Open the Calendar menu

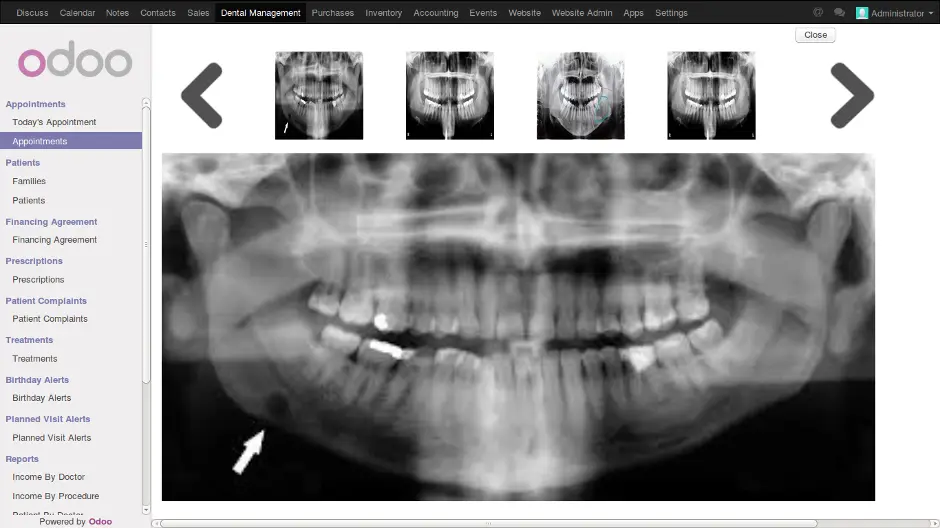77,13
